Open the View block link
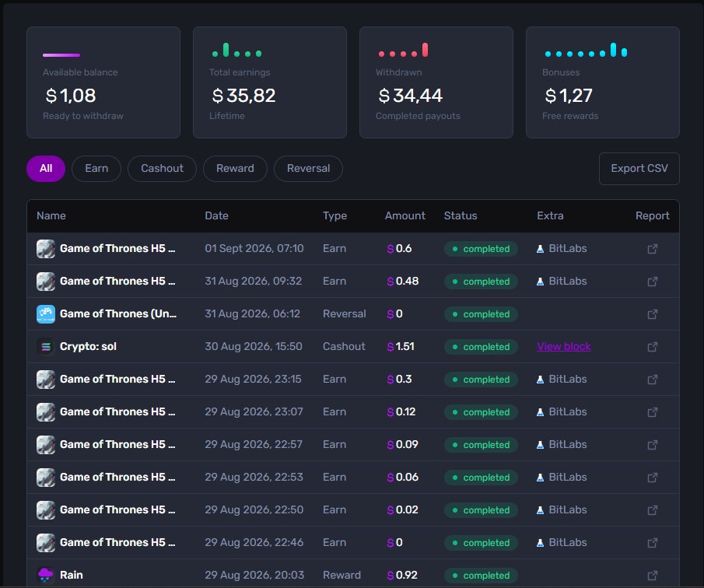The image size is (704, 588). click(x=564, y=347)
